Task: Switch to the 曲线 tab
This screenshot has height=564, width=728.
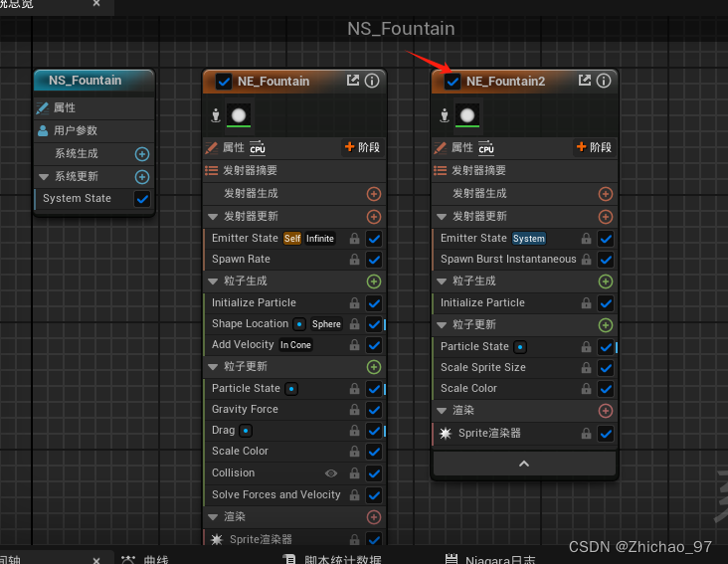Action: (145, 559)
